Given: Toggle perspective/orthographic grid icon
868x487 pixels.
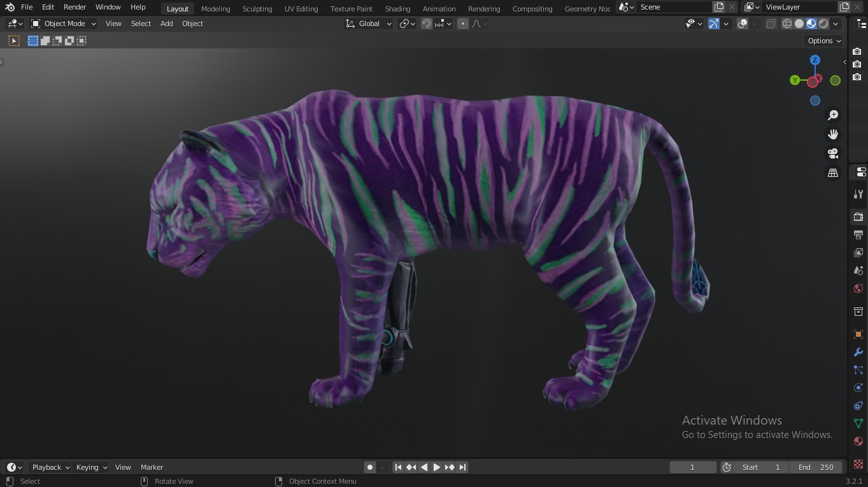Looking at the screenshot, I should tap(832, 173).
